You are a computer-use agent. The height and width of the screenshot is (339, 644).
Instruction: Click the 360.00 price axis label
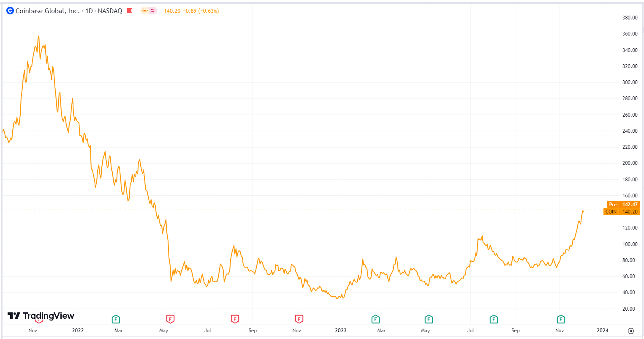pos(630,34)
